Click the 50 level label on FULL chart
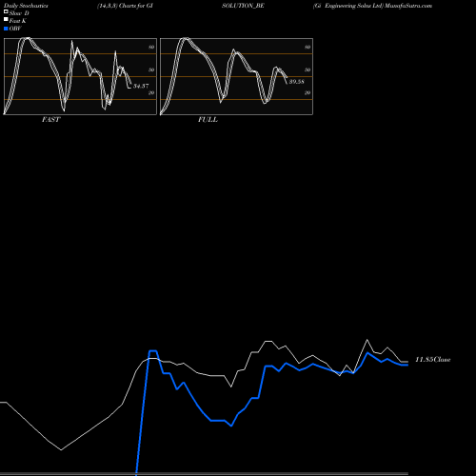The height and width of the screenshot is (476, 476). tap(307, 69)
